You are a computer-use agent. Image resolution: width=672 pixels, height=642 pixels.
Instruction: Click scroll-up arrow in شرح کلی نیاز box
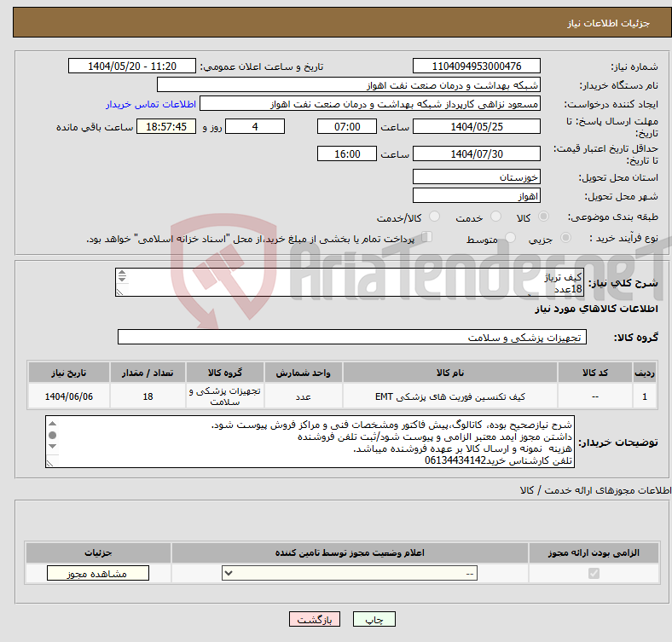[x=121, y=275]
